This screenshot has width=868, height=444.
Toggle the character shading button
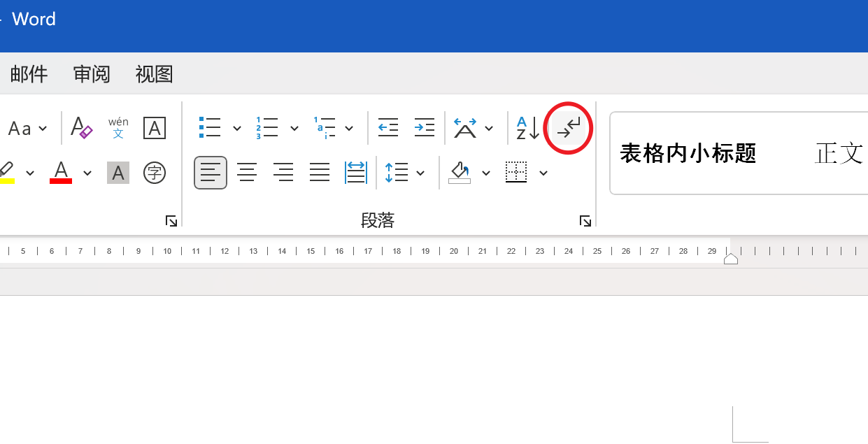[x=118, y=172]
